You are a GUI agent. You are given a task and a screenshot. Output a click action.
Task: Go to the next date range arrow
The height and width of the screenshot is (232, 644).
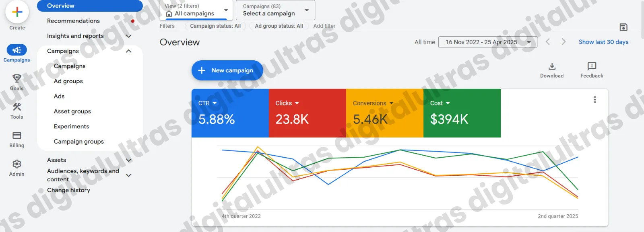point(563,42)
